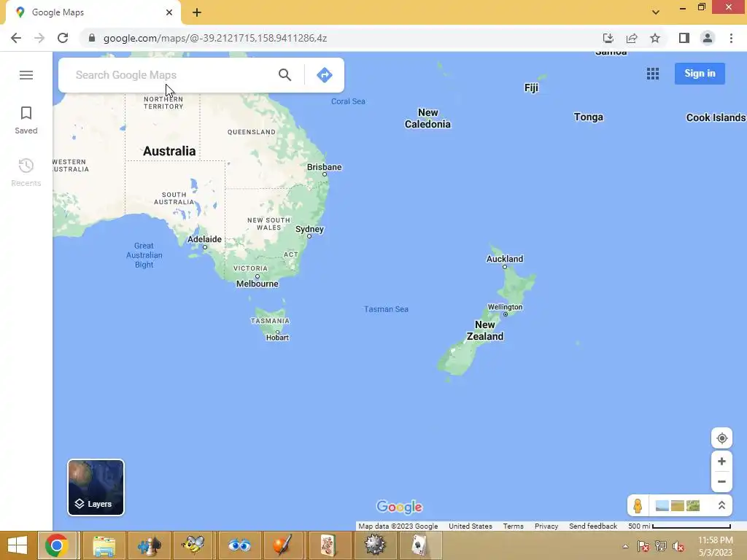Reload the Google Maps page
This screenshot has height=560, width=747.
click(x=63, y=38)
